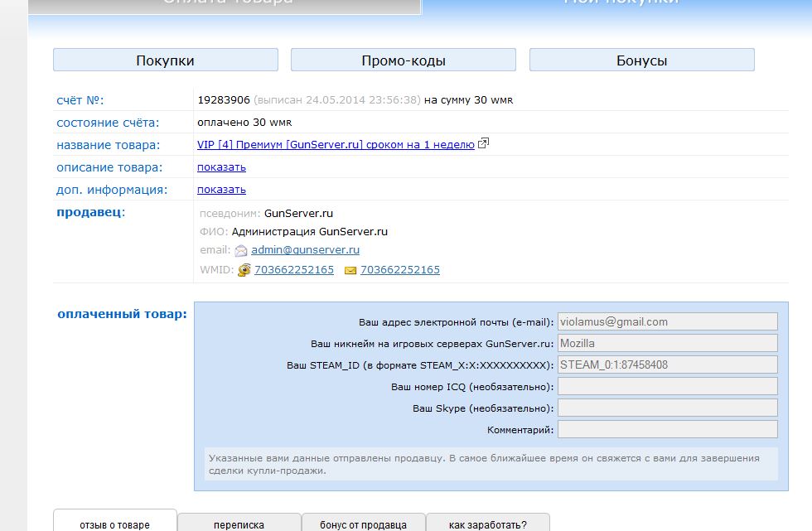This screenshot has height=531, width=812.
Task: Click the email icon beside admin@gunserver.ru
Action: point(241,250)
